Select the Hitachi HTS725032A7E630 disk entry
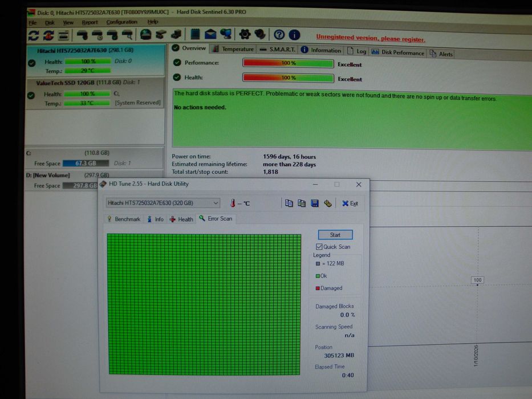532x399 pixels. point(95,60)
